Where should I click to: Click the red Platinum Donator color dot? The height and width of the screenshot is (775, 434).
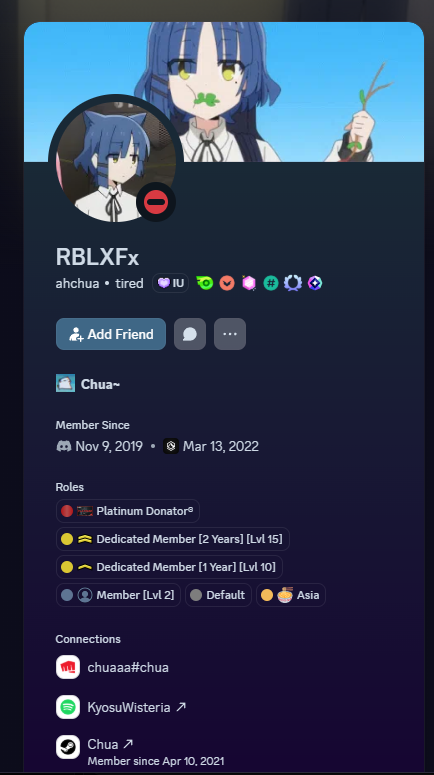tap(67, 511)
